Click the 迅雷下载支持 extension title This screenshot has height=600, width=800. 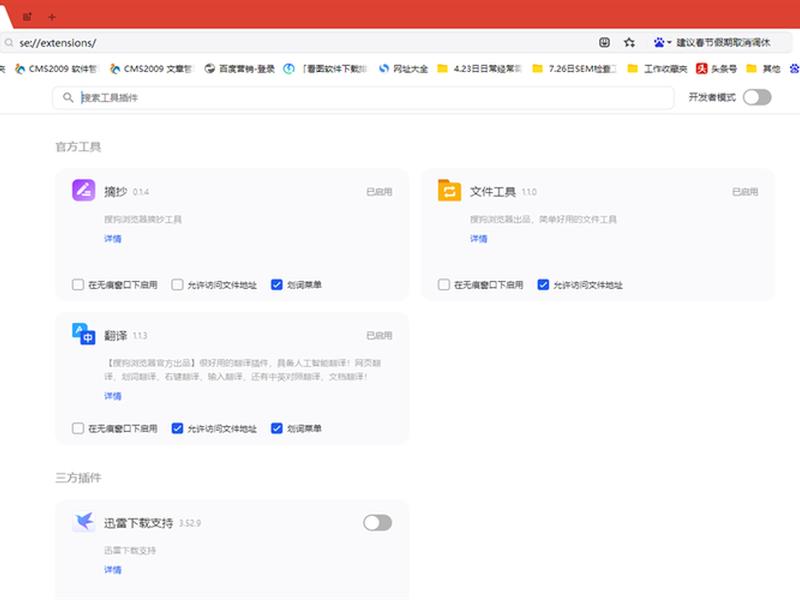pos(139,523)
